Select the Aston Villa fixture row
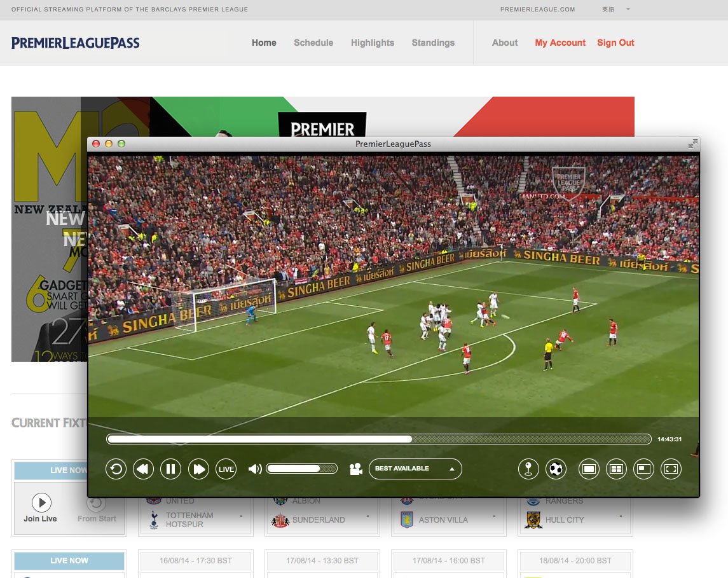The image size is (728, 578). click(448, 520)
